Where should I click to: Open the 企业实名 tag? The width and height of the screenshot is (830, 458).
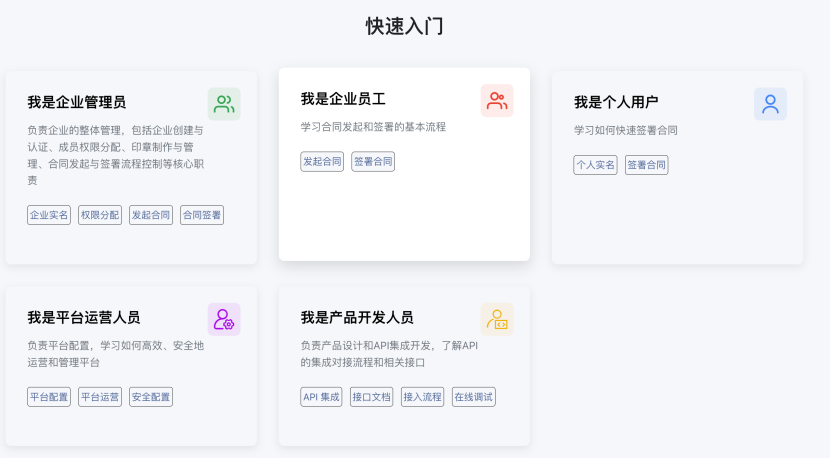point(49,215)
